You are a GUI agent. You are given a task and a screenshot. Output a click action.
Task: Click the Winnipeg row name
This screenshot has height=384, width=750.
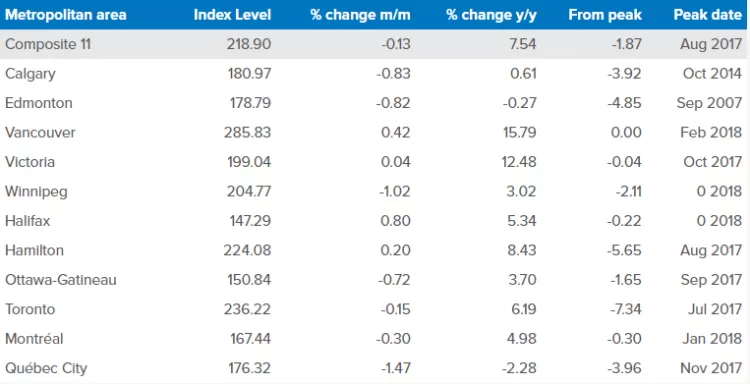click(x=36, y=192)
